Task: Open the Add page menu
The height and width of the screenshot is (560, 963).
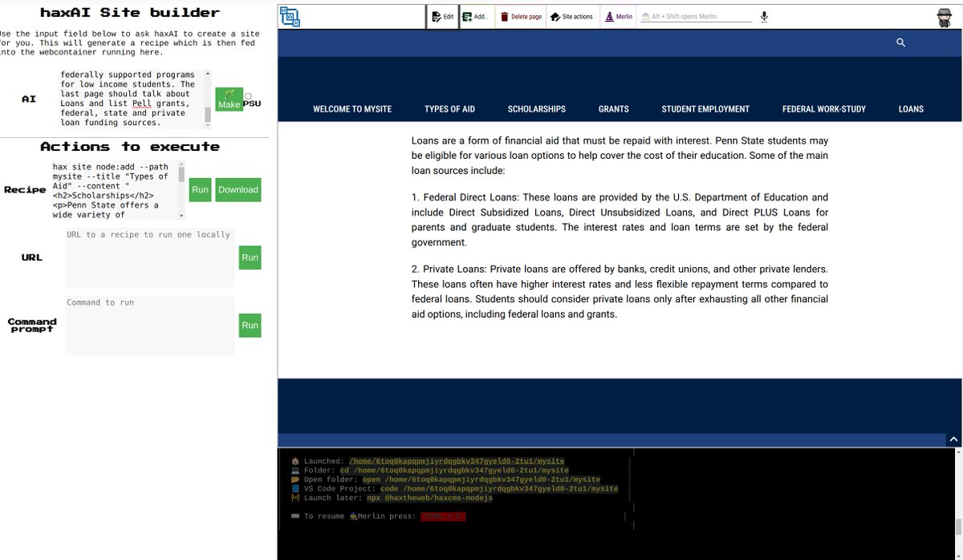Action: tap(474, 17)
